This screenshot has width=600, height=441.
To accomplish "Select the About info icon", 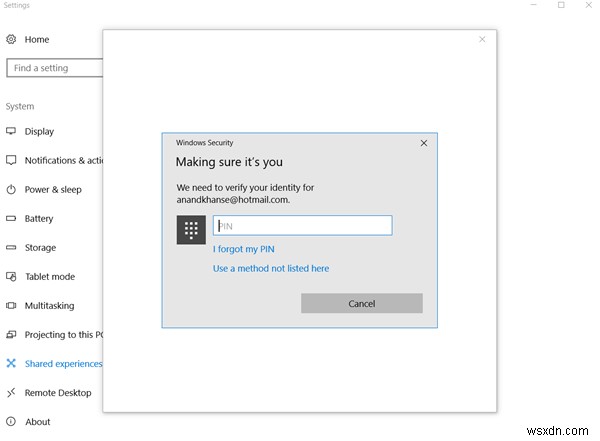I will (11, 421).
